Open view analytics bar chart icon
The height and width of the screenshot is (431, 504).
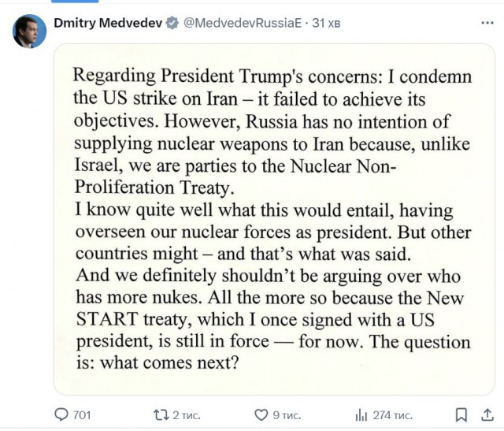pyautogui.click(x=362, y=414)
